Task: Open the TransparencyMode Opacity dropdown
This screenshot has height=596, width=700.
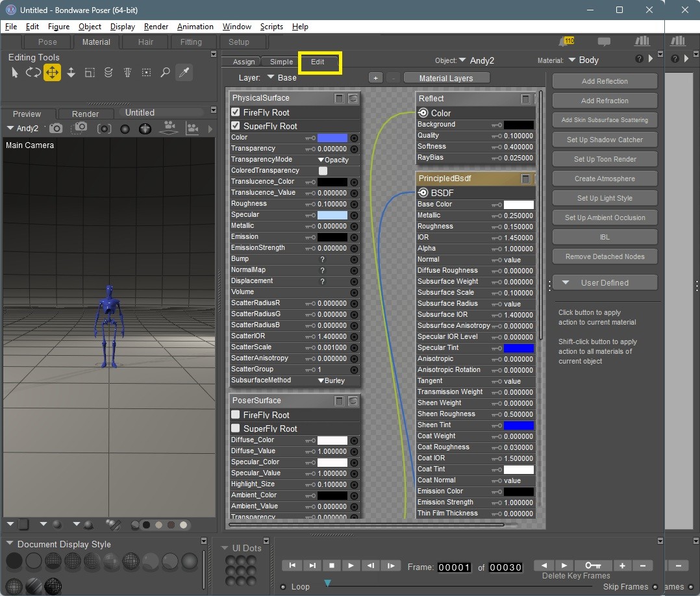Action: coord(333,160)
